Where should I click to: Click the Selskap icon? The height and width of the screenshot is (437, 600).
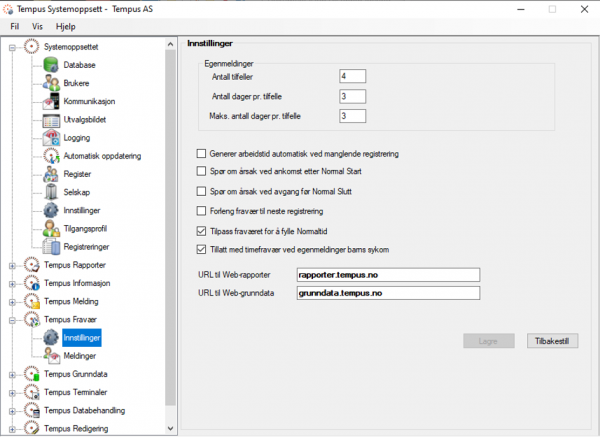coord(50,192)
